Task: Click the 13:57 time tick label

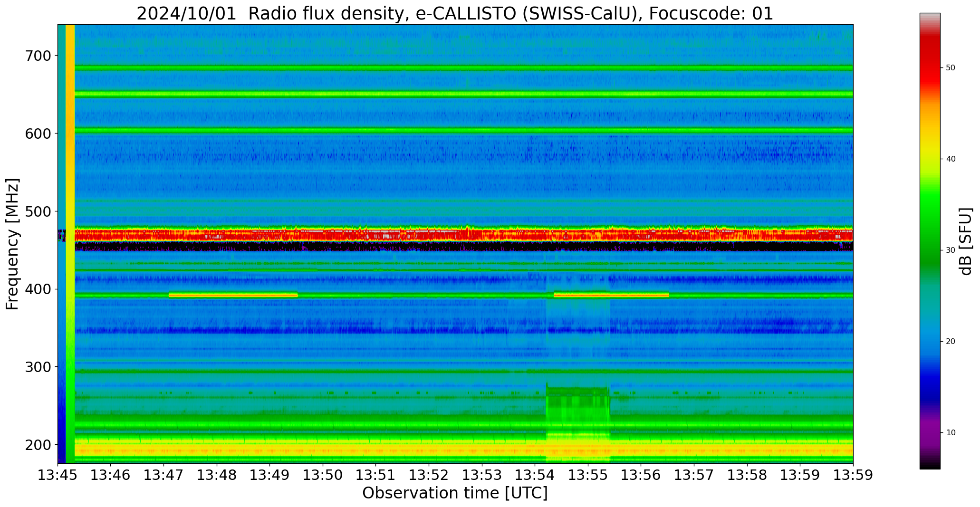Action: click(694, 475)
